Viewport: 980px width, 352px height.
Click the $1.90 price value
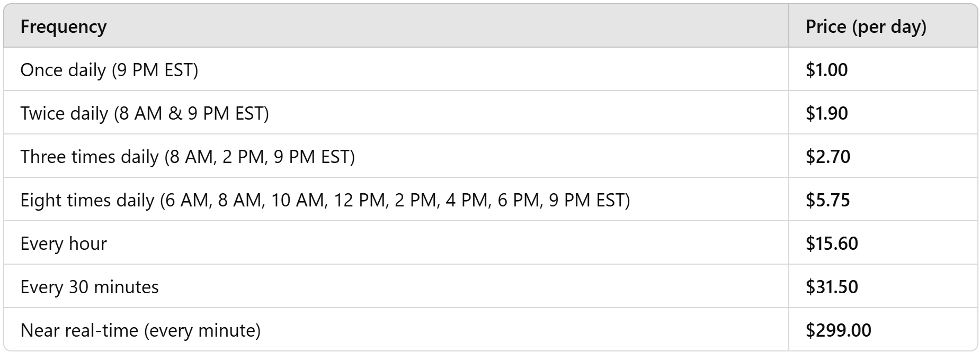pos(826,113)
